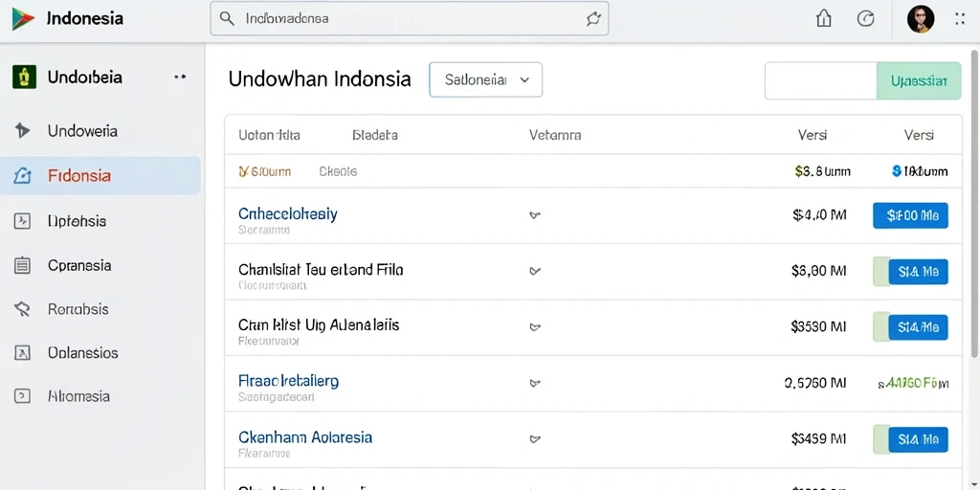The height and width of the screenshot is (490, 980).
Task: Click the Rortabsis sidebar icon
Action: point(22,309)
